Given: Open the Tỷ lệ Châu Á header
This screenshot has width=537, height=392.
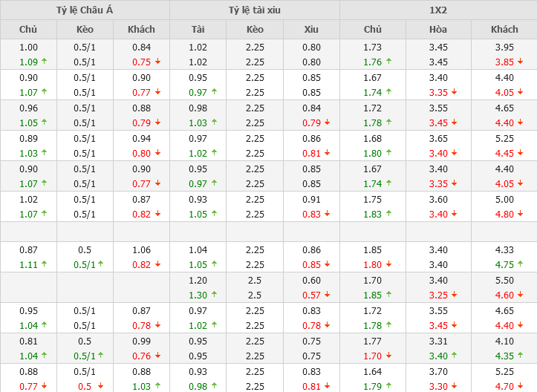Looking at the screenshot, I should (x=85, y=10).
